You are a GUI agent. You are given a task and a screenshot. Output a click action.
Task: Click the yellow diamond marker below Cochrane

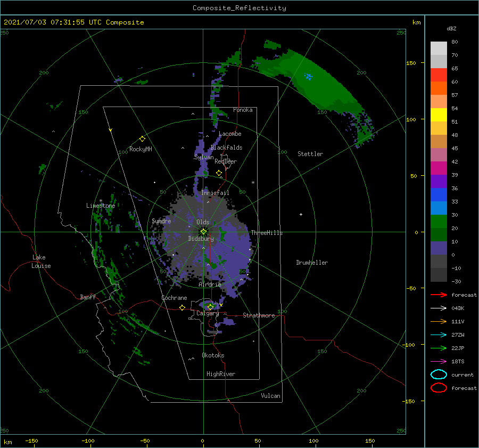[x=182, y=308]
